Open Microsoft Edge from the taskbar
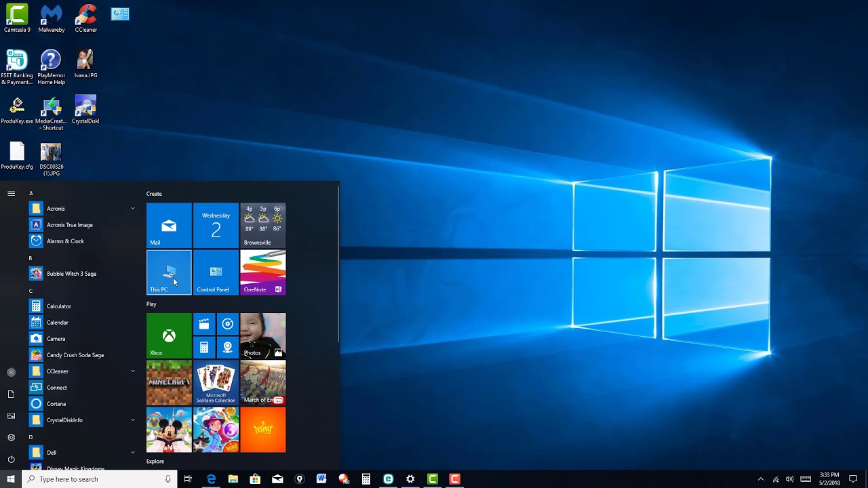The image size is (868, 488). [211, 479]
